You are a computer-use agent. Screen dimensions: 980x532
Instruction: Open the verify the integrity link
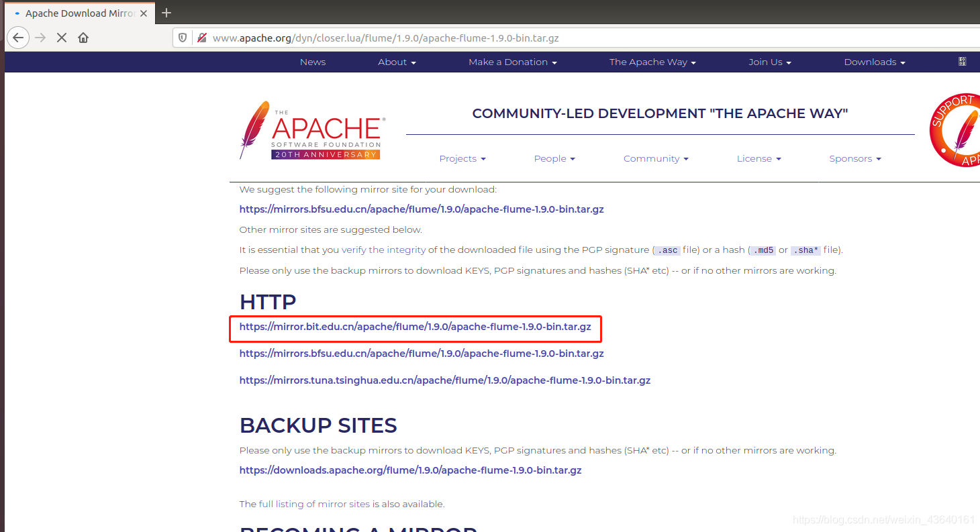pyautogui.click(x=384, y=250)
